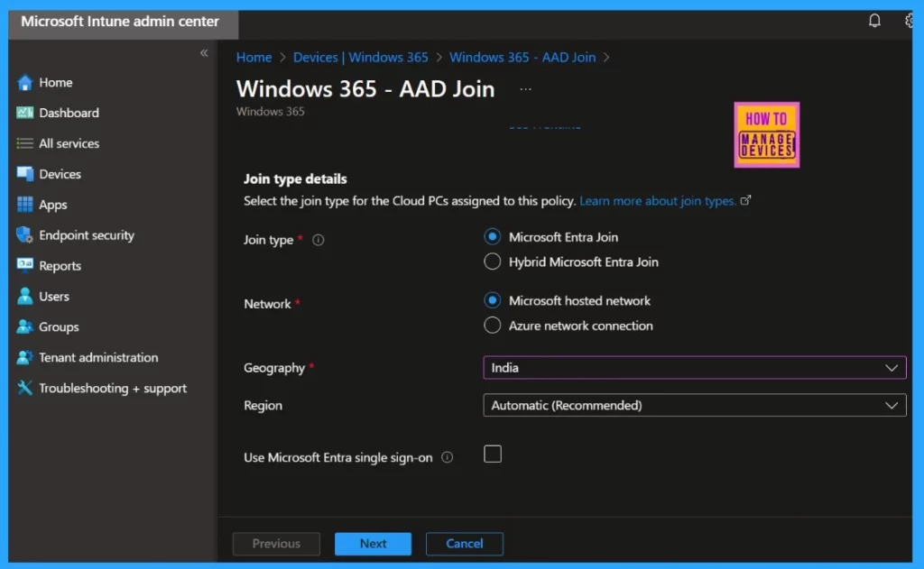This screenshot has height=569, width=924.
Task: Click the Tenant administration icon
Action: coord(24,357)
